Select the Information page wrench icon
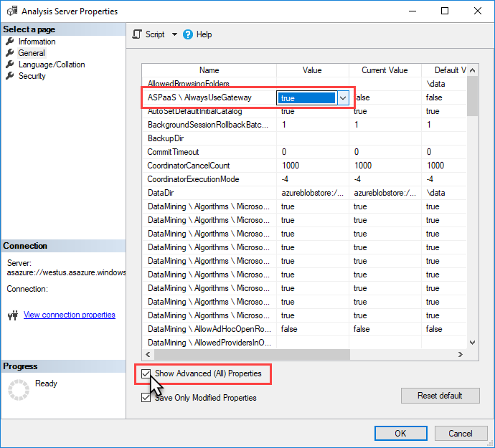The width and height of the screenshot is (495, 448). coord(10,42)
